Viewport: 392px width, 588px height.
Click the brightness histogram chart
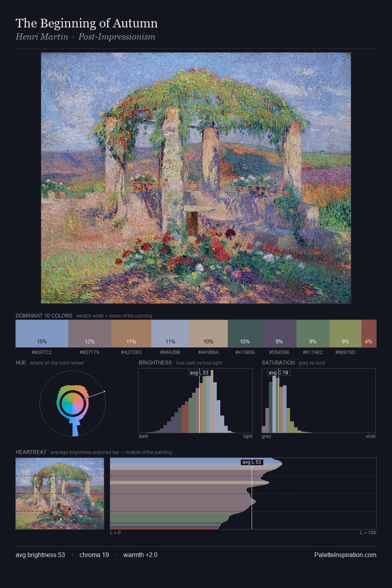196,401
